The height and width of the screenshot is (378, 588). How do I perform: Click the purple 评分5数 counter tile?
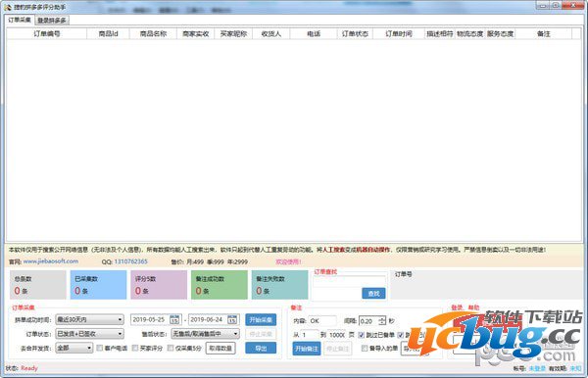(x=159, y=285)
